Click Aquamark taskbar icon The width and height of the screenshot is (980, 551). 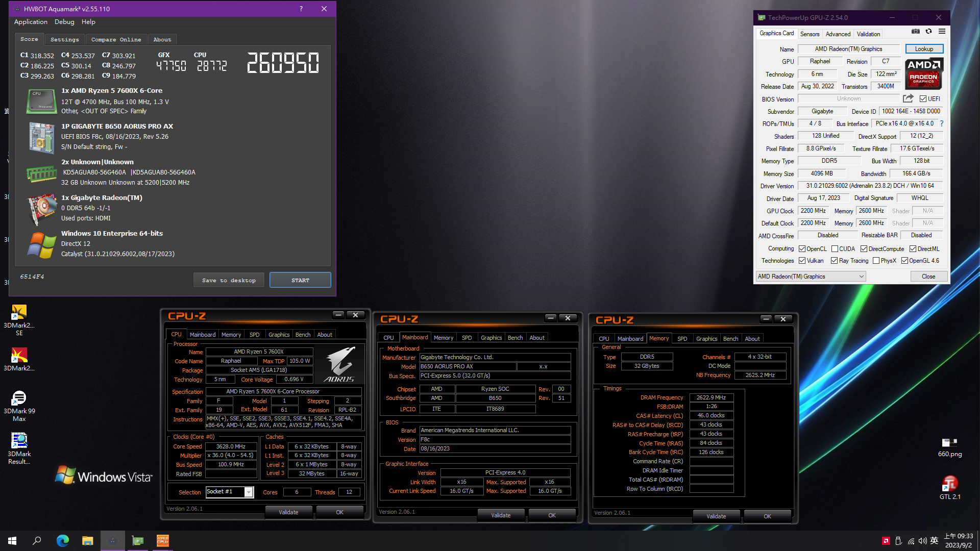112,541
